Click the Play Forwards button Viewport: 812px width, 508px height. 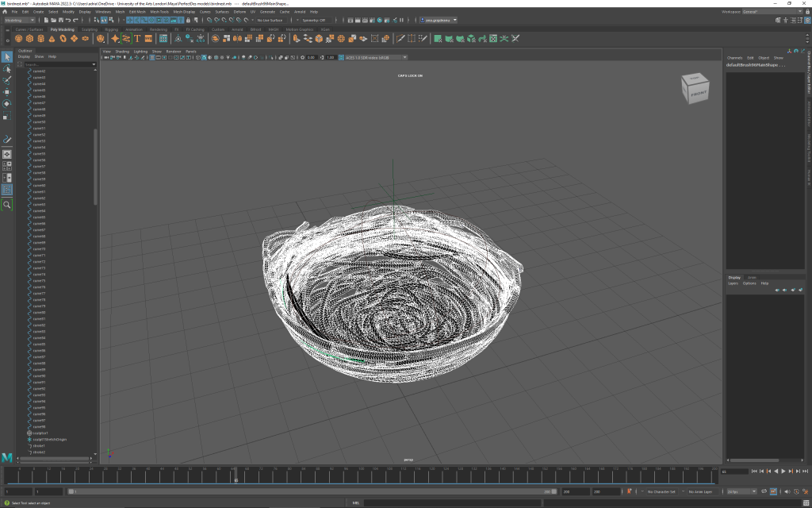tap(783, 471)
